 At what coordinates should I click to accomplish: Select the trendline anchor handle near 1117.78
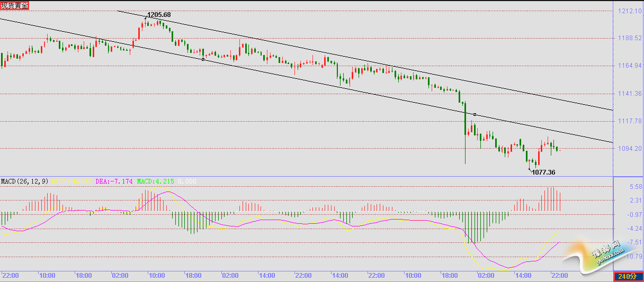(475, 114)
